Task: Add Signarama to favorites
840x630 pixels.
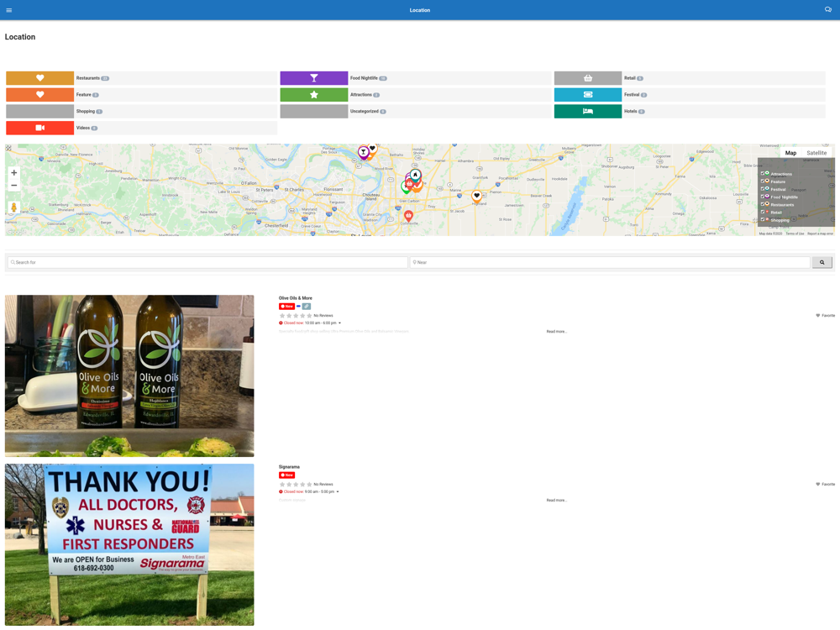Action: tap(825, 485)
